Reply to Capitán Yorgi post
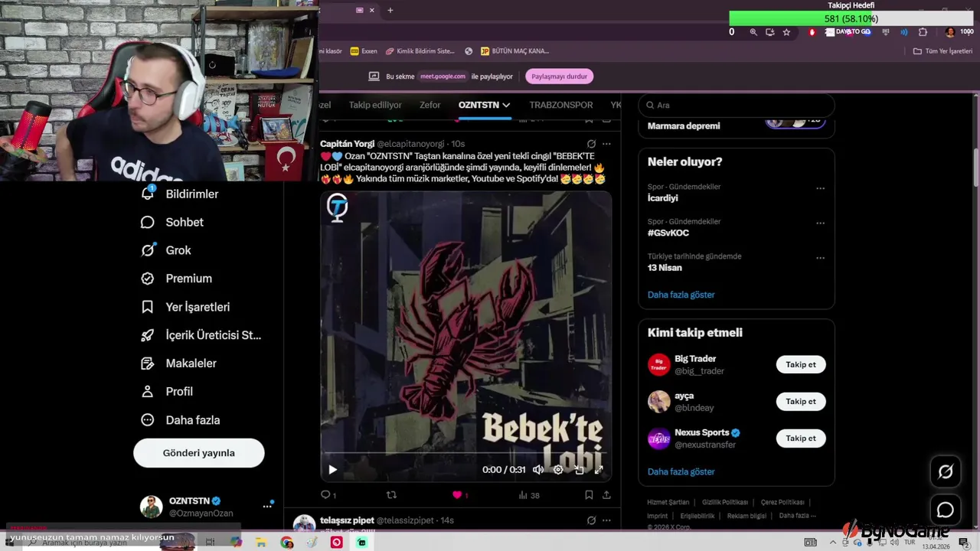The width and height of the screenshot is (980, 551). click(x=328, y=495)
